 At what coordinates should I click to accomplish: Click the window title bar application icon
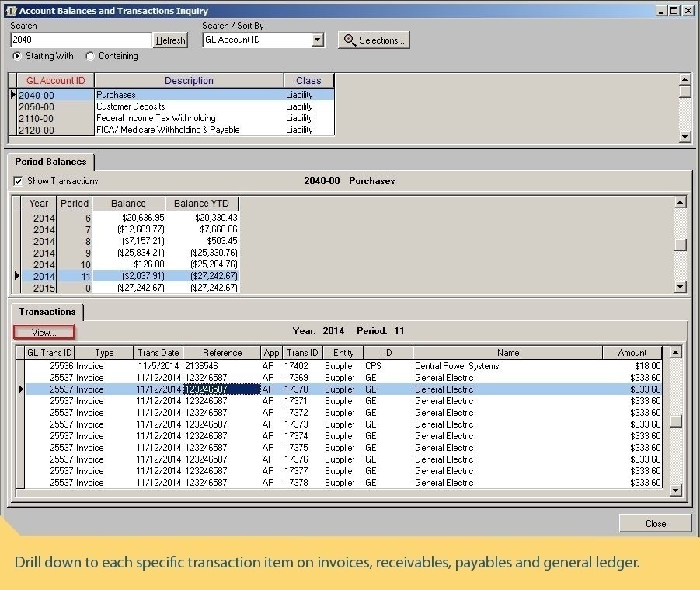[10, 11]
